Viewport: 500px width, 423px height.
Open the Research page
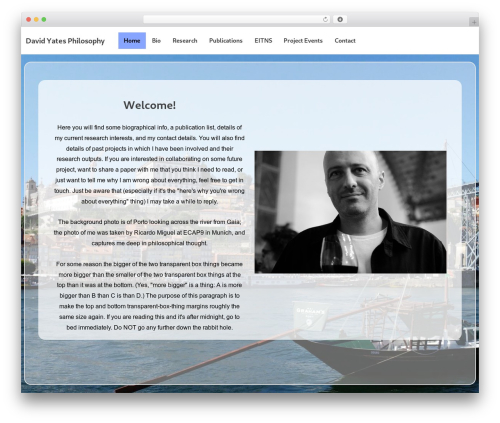(185, 41)
